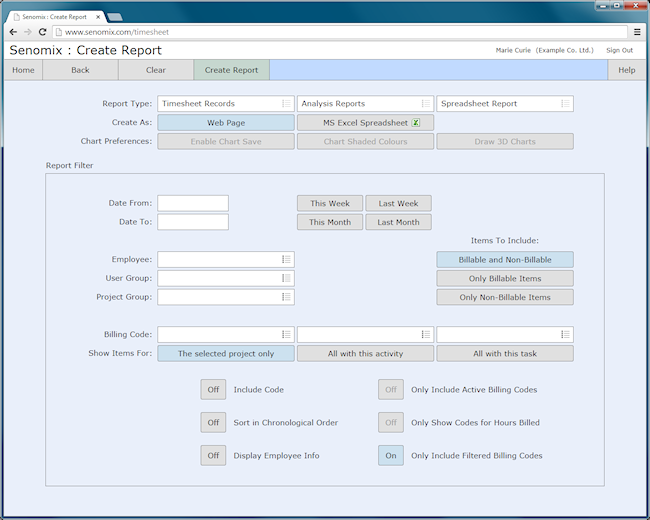Select All with this task
The height and width of the screenshot is (520, 650).
point(505,353)
